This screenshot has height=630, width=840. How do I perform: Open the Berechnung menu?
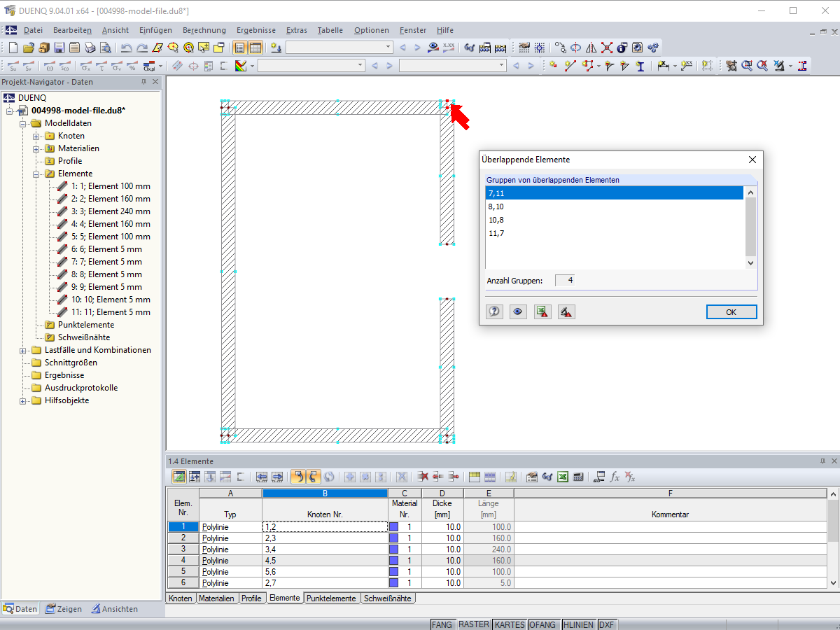[204, 30]
